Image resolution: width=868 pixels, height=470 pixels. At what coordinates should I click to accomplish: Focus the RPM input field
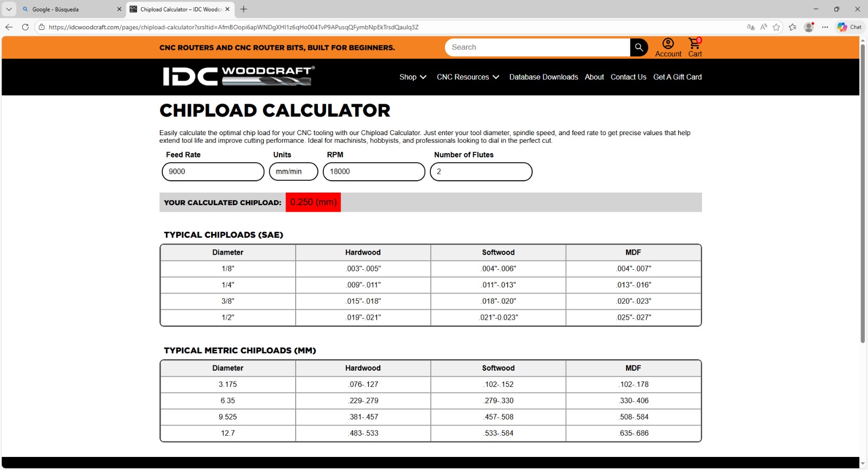point(374,172)
